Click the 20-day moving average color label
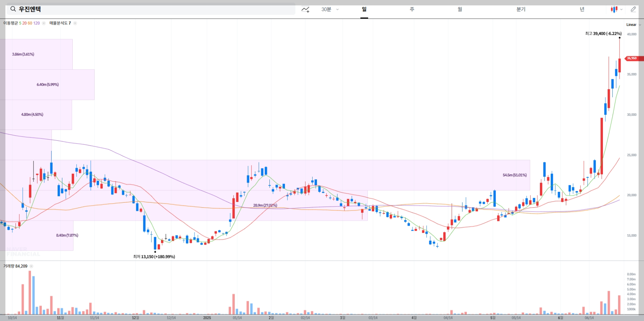 pyautogui.click(x=24, y=23)
